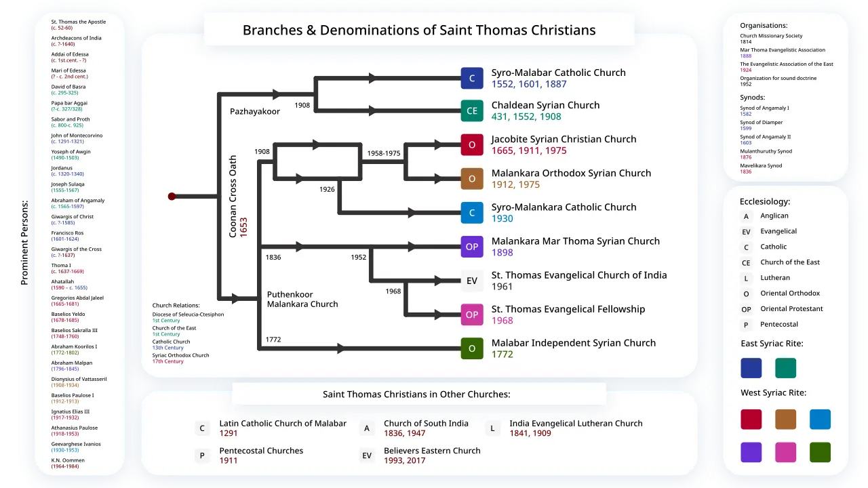Choose the red West Syriac Rite swatch
The height and width of the screenshot is (488, 868).
(751, 419)
